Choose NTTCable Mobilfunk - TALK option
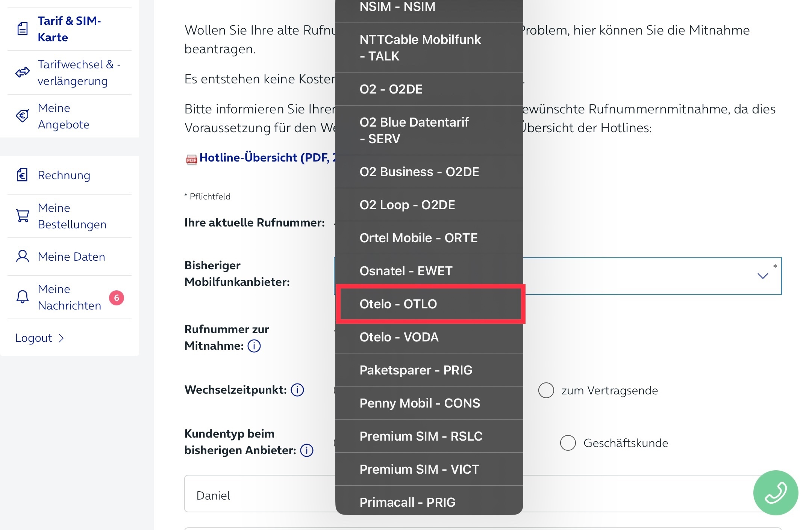 point(429,48)
